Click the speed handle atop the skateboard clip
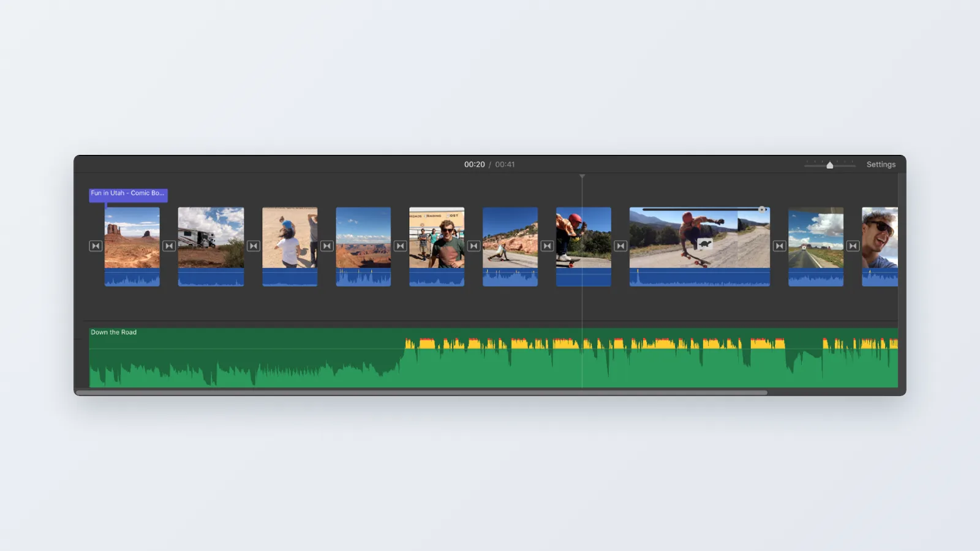980x551 pixels. (x=762, y=209)
